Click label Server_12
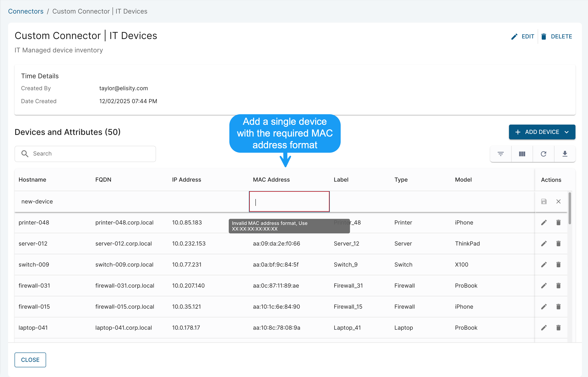The width and height of the screenshot is (588, 377). 346,244
